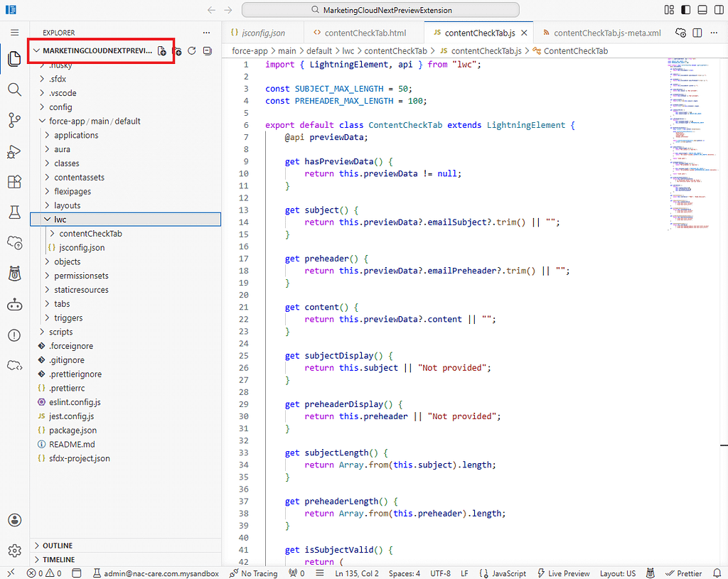Expand the .sfdx folder
This screenshot has height=579, width=728.
[58, 79]
